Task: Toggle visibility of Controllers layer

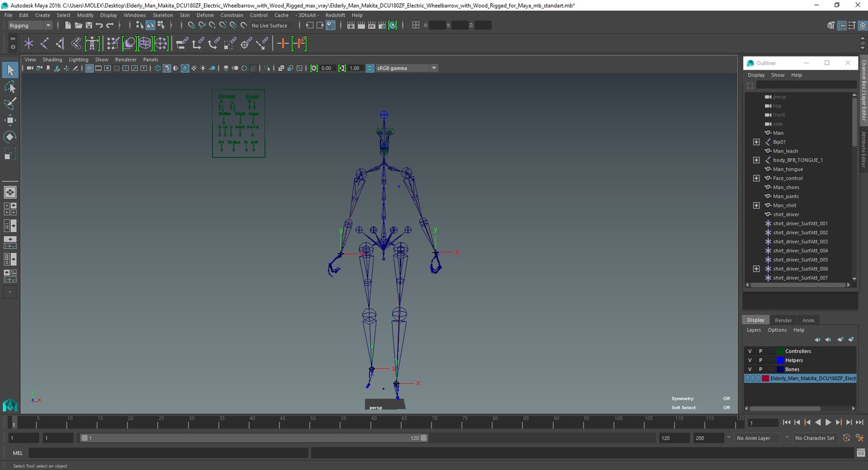Action: coord(750,351)
